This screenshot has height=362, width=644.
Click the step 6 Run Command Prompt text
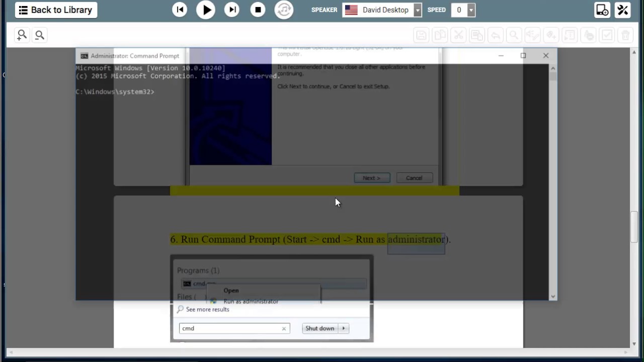[310, 239]
